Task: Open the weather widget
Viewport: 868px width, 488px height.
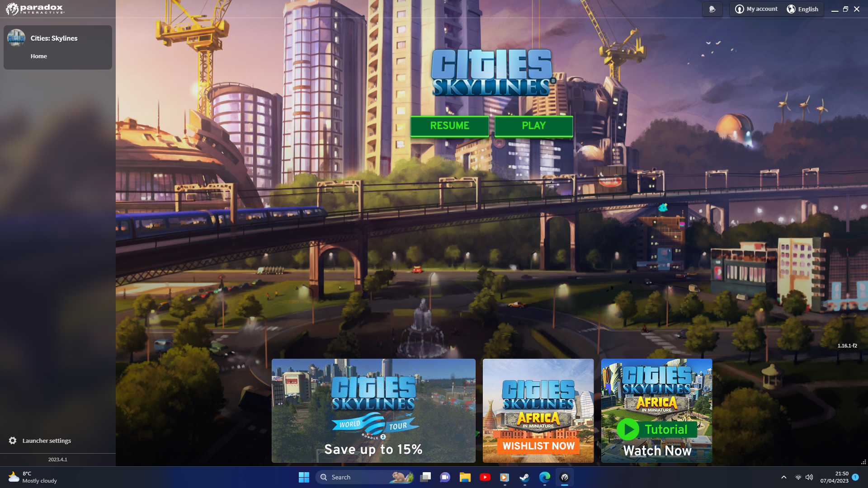Action: pos(33,477)
